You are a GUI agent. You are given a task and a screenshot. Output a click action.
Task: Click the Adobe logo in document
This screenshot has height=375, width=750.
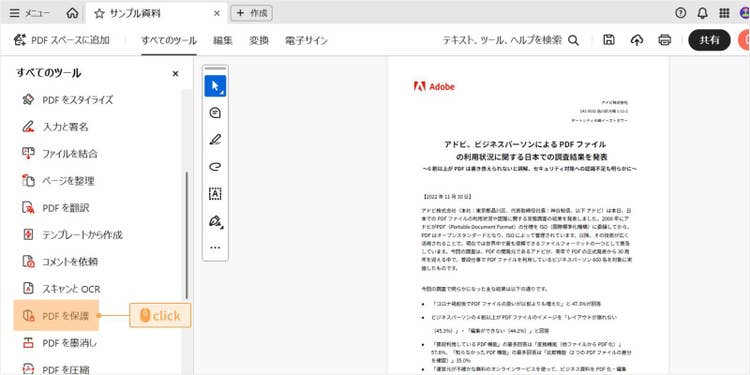pos(434,87)
